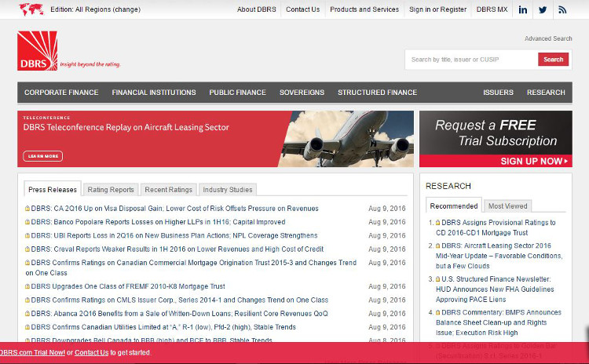
Task: Open the LinkedIn icon in header
Action: 522,9
